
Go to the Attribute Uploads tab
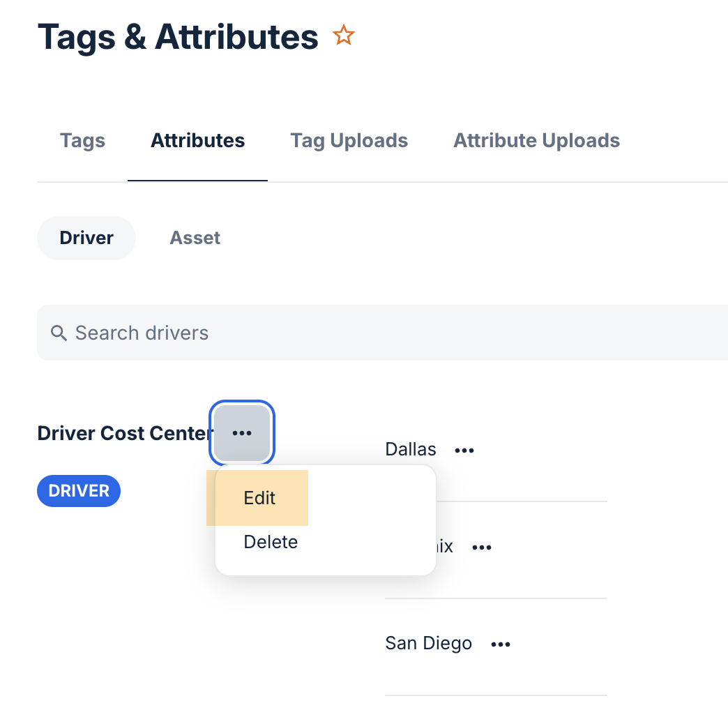pos(537,141)
